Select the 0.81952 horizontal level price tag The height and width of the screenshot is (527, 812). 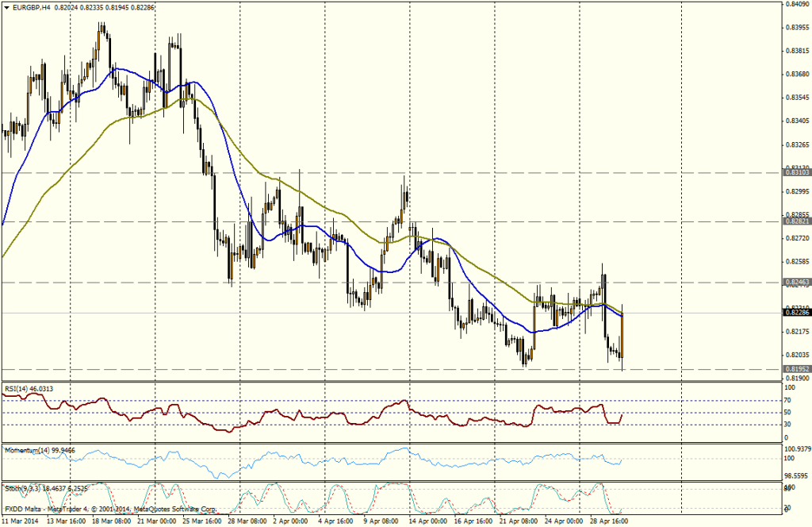pyautogui.click(x=795, y=369)
